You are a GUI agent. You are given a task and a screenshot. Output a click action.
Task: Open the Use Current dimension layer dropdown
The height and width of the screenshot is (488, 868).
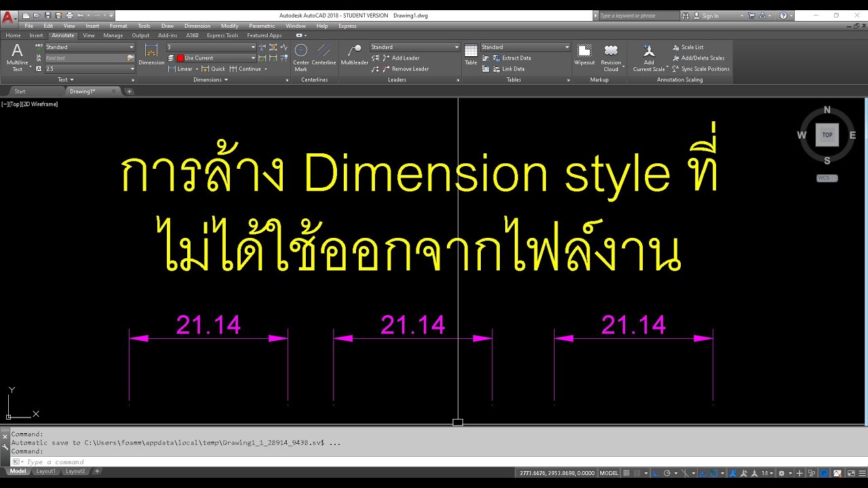click(x=216, y=58)
